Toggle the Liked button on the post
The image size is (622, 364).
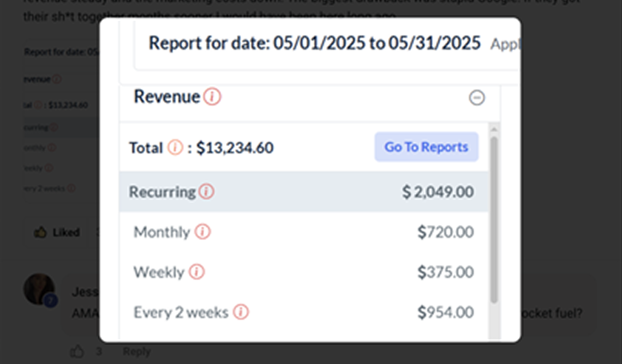[57, 233]
